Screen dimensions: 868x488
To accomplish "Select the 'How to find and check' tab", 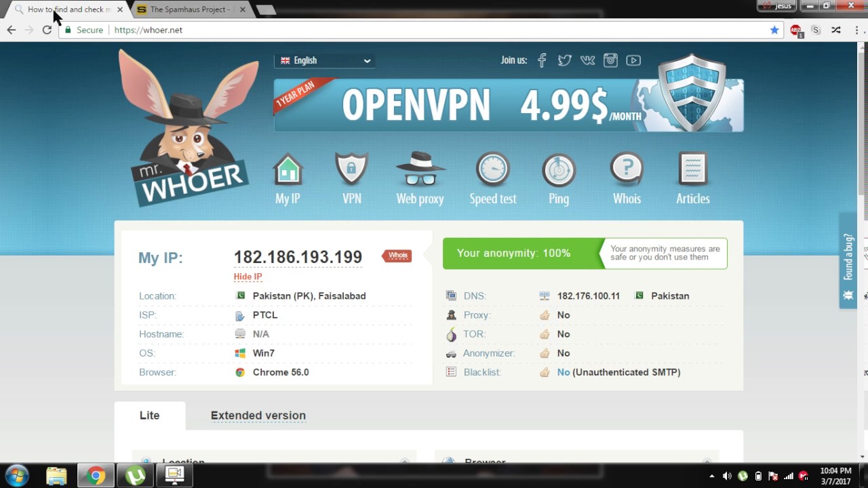I will 68,9.
